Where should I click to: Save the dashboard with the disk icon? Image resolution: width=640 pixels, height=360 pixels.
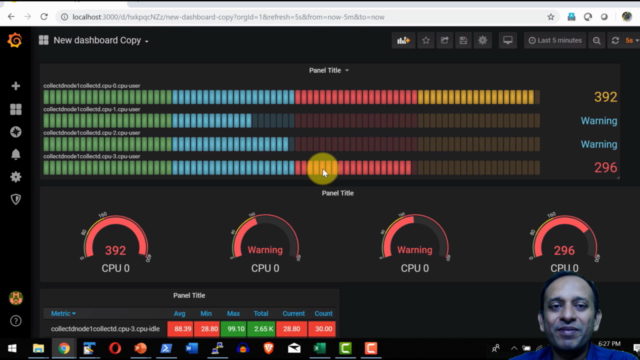pos(463,40)
